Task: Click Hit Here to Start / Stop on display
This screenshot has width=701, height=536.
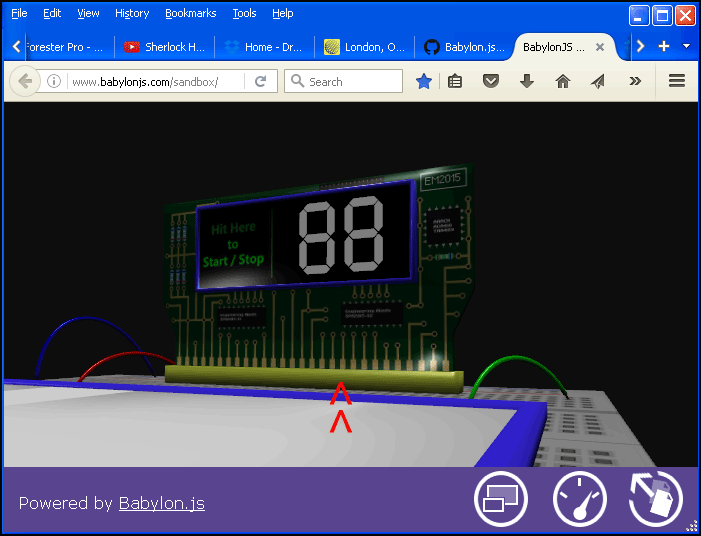Action: tap(233, 245)
